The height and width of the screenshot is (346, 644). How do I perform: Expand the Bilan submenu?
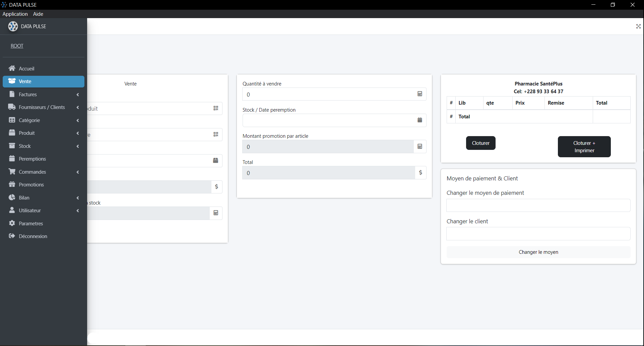point(77,198)
